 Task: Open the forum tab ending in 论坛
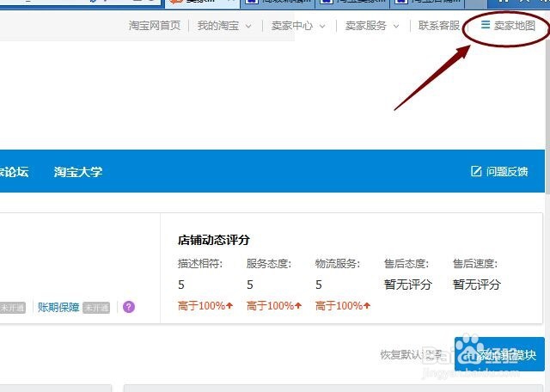click(x=14, y=172)
